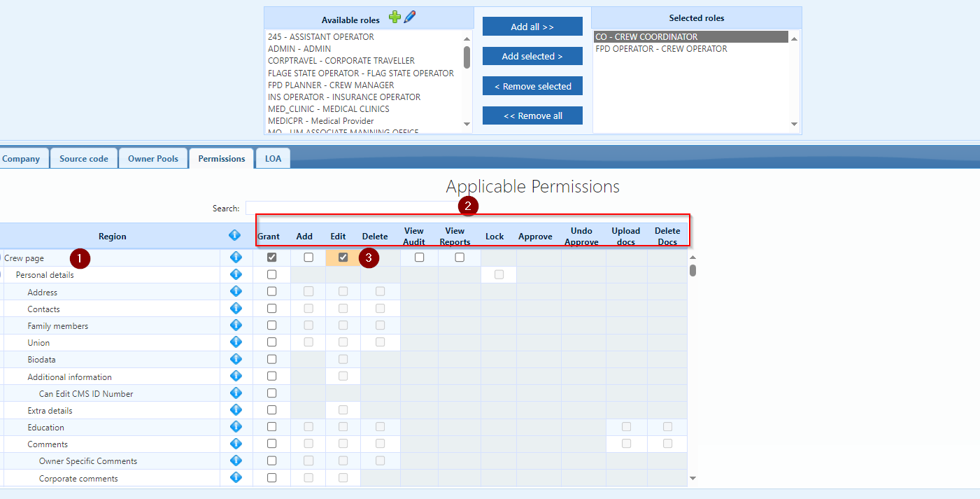Open info icon for Address row
The image size is (980, 499).
(x=236, y=292)
